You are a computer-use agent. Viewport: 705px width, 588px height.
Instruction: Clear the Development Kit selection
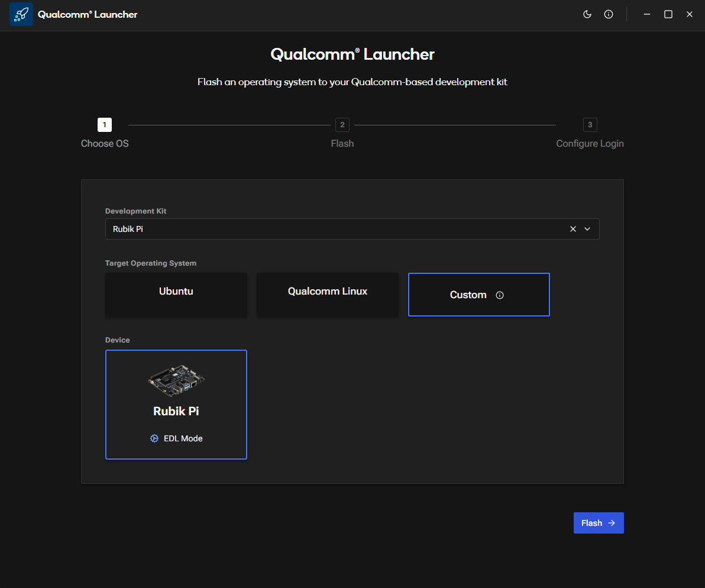coord(573,229)
